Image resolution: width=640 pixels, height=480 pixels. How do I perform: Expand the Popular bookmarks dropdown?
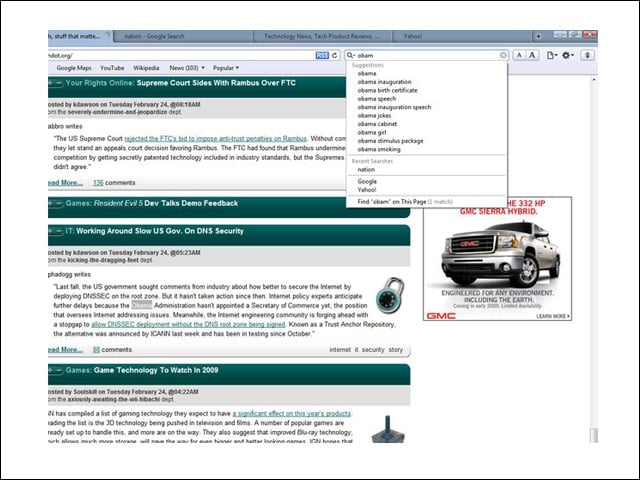(x=226, y=68)
